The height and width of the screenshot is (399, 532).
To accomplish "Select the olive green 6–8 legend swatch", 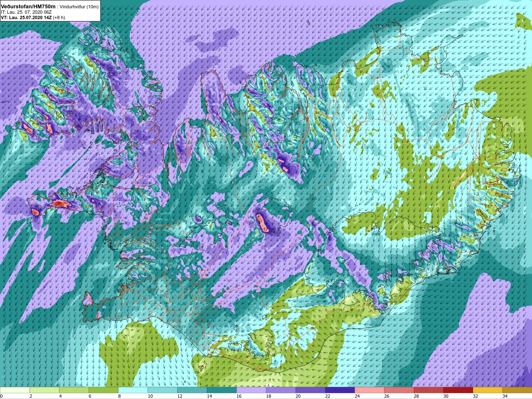I will pos(103,390).
